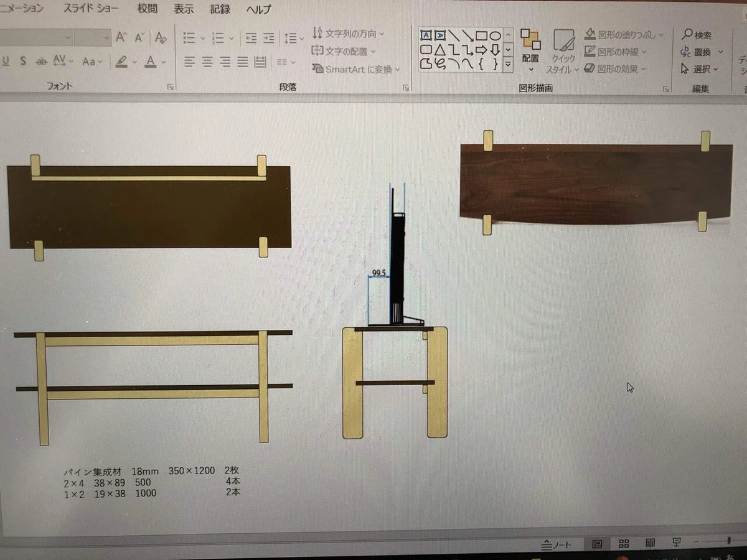Open the ヘルプ tab

click(258, 9)
